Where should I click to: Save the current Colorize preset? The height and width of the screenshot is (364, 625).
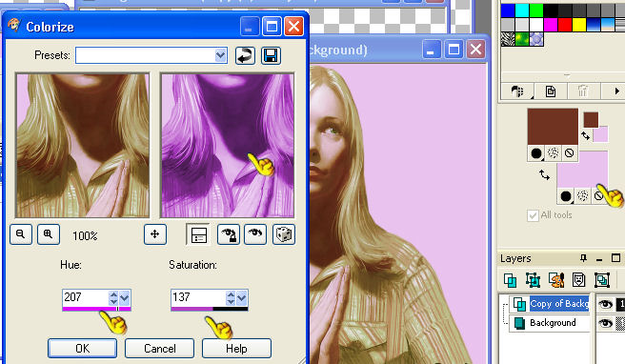pos(271,55)
